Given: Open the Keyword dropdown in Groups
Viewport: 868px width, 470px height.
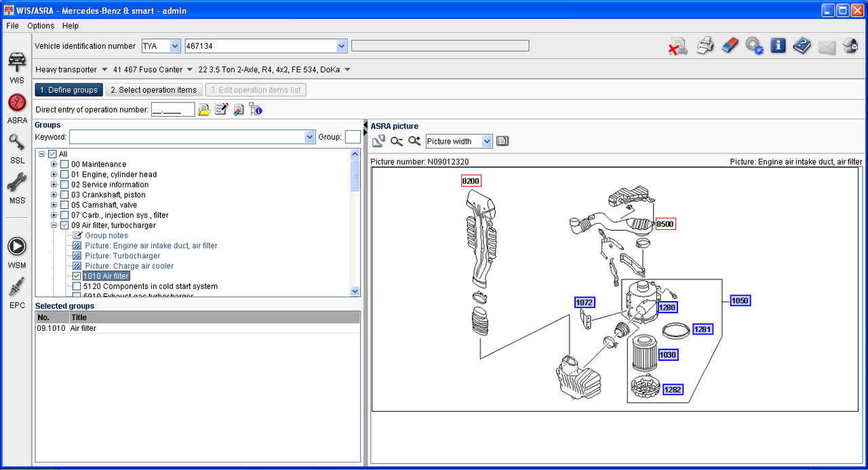Looking at the screenshot, I should [310, 137].
